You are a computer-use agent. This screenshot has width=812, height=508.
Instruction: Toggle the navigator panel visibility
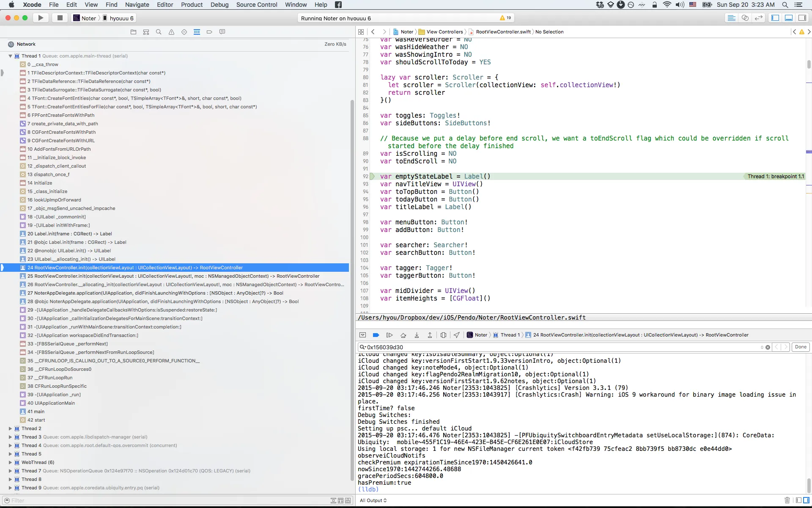775,18
